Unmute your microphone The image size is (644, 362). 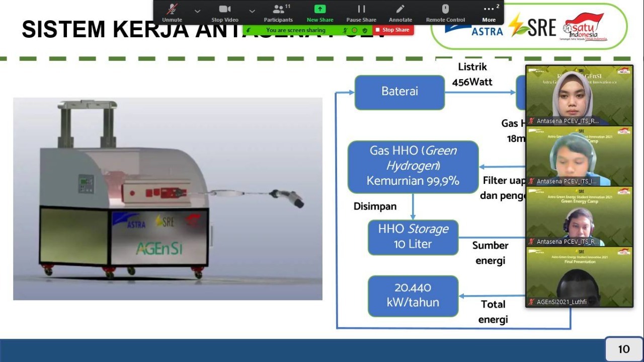point(172,12)
